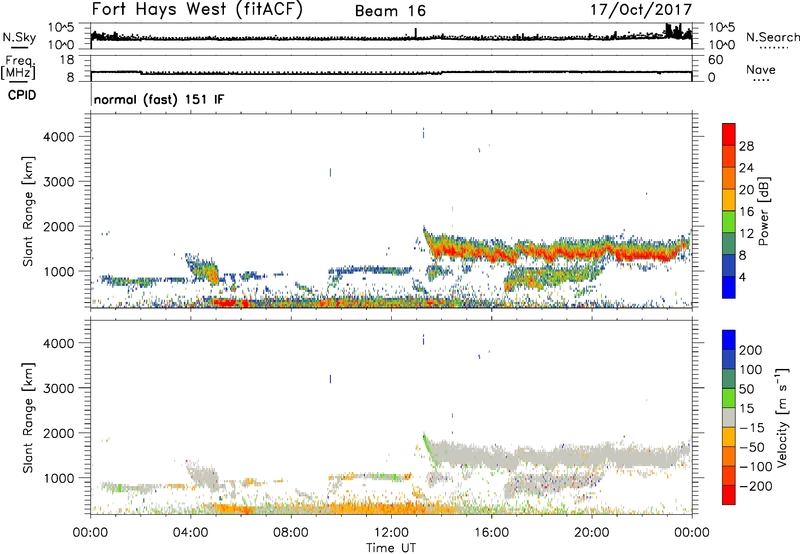Select "Slant Range [km]" label of velocity panel
Viewport: 800px width, 554px height.
pos(28,418)
